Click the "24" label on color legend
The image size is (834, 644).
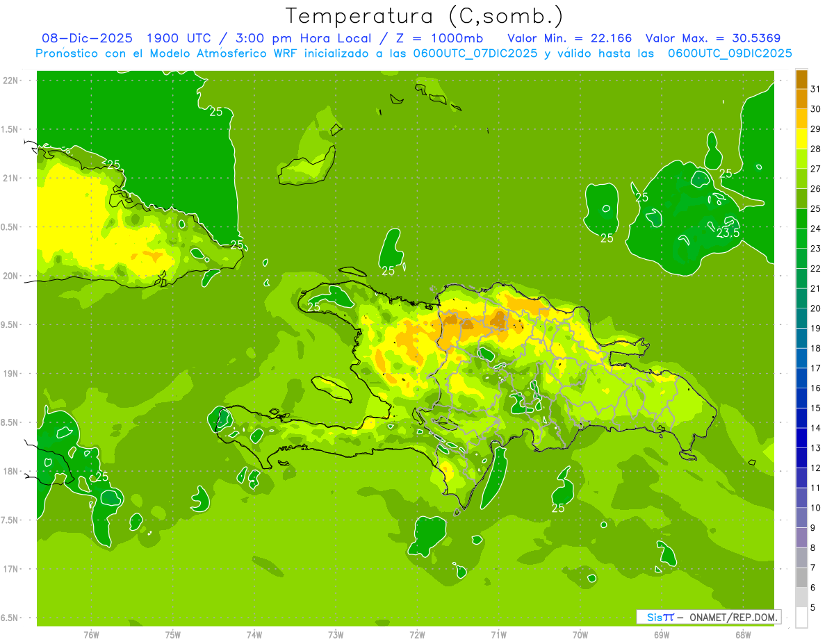point(816,229)
